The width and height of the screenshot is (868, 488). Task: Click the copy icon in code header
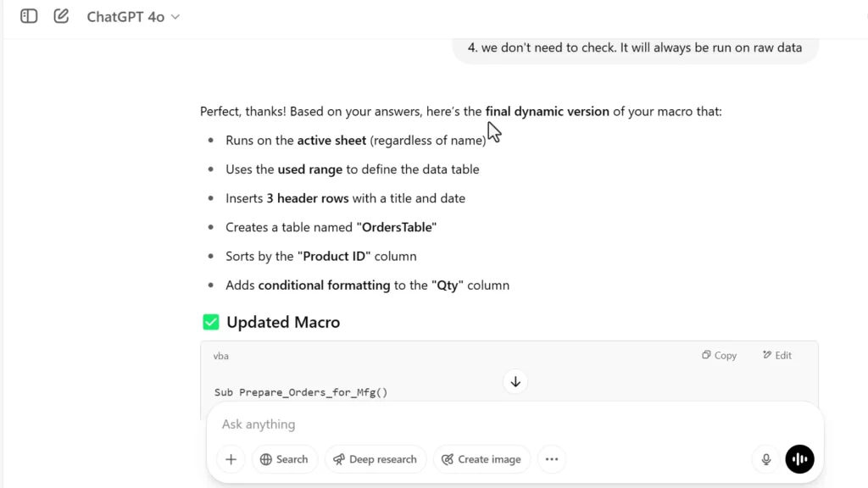click(x=706, y=355)
